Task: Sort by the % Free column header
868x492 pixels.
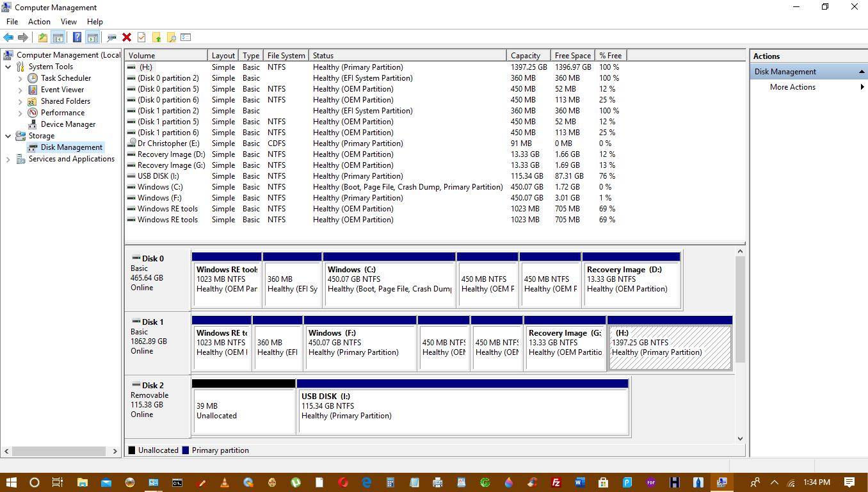Action: click(x=611, y=56)
